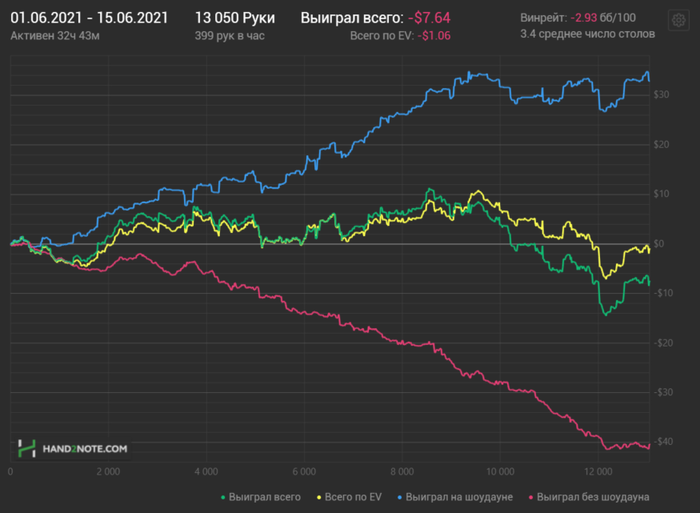Click the 8 000 x-axis label
700x513 pixels.
click(402, 472)
